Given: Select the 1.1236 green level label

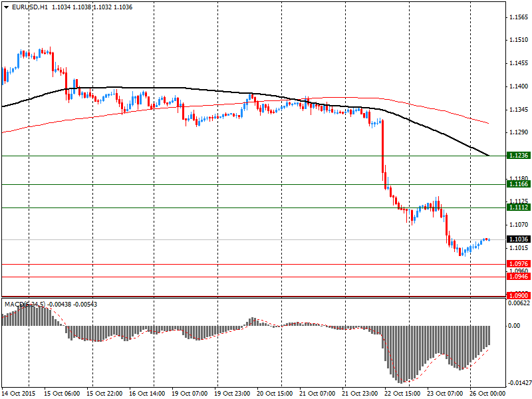Looking at the screenshot, I should [x=519, y=156].
